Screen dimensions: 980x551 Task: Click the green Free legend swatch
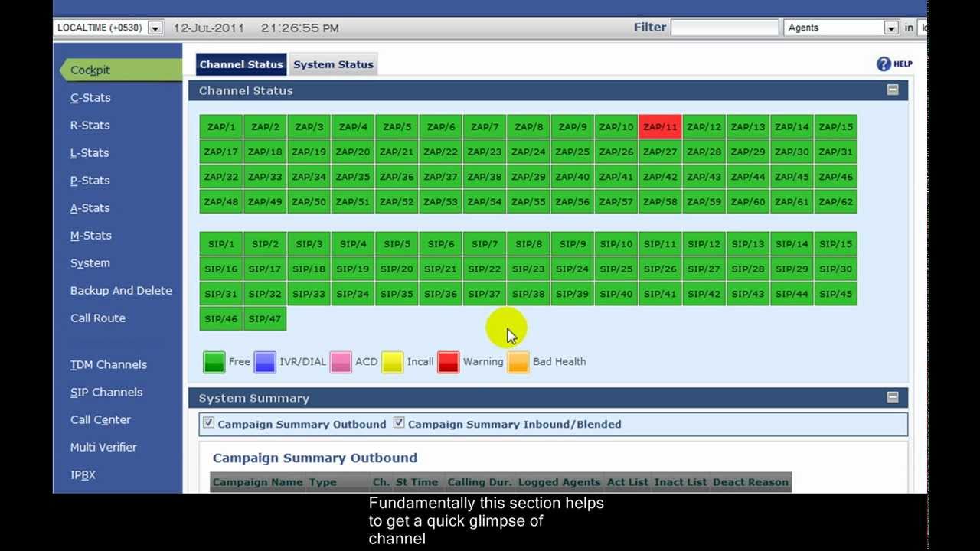[x=214, y=362]
